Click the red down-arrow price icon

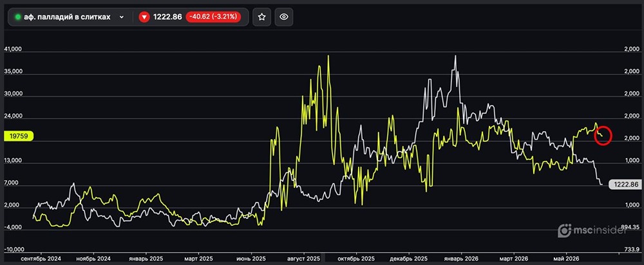tap(144, 17)
